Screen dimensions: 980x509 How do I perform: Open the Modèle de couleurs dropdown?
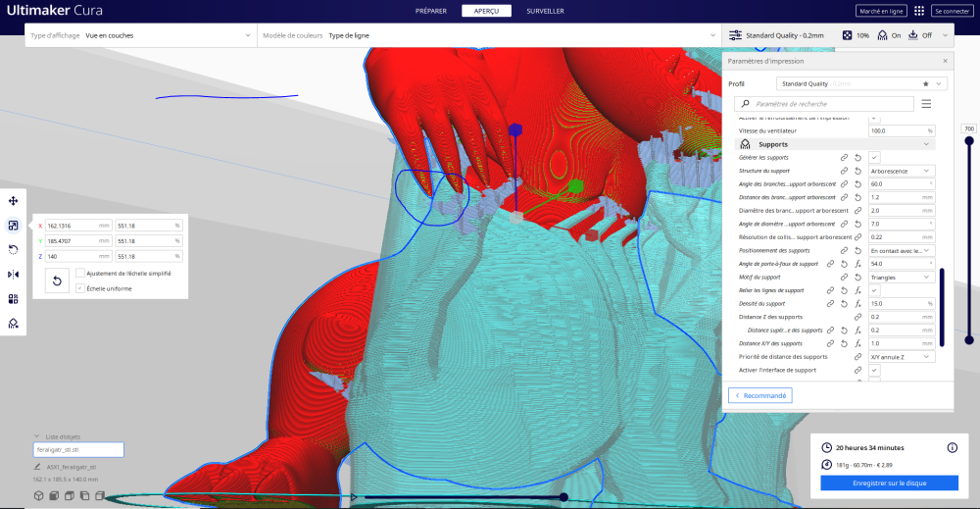point(489,35)
